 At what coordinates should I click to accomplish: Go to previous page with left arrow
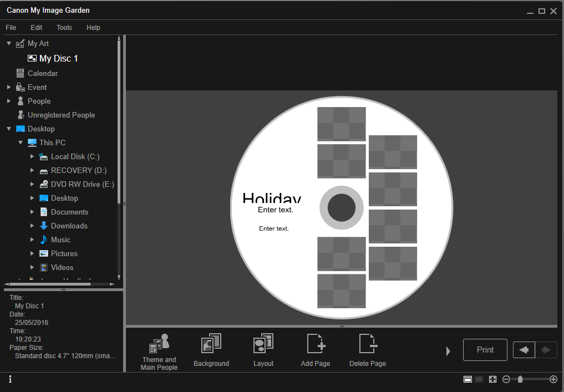pyautogui.click(x=524, y=350)
